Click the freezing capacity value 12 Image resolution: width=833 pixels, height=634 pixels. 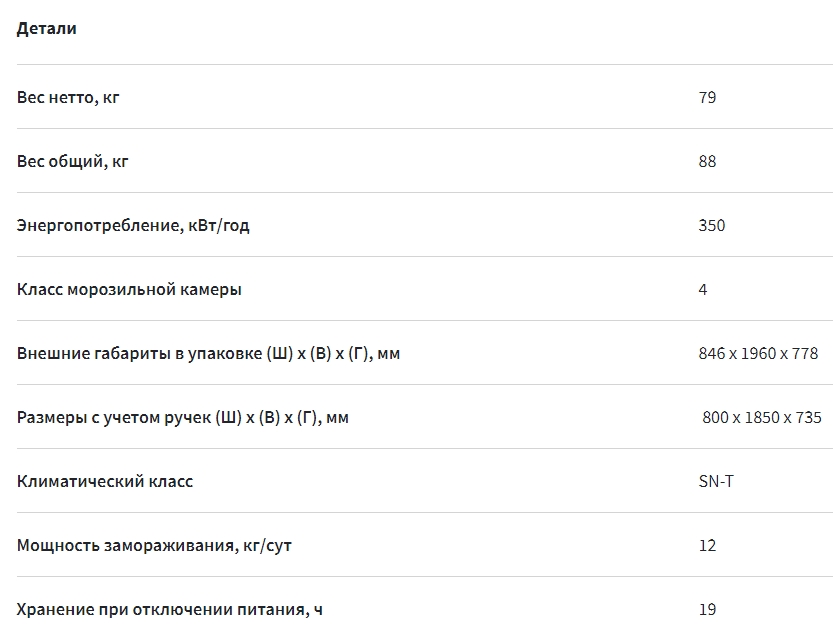707,545
